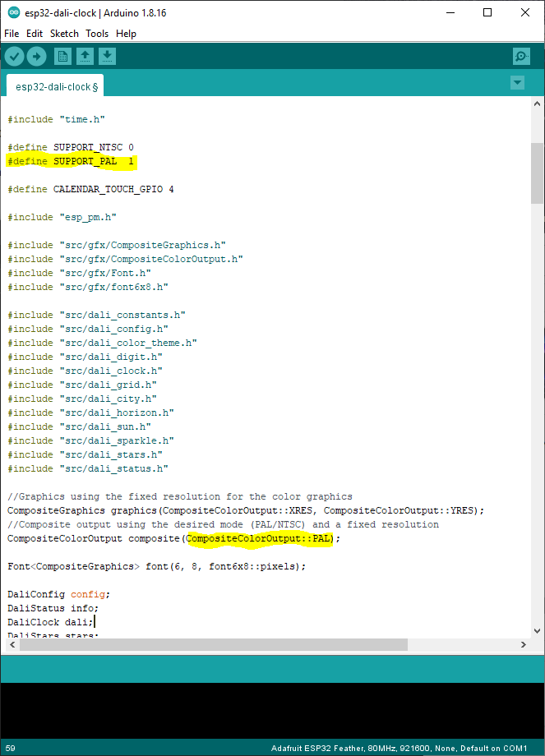Screen dimensions: 545x756
Task: Click the CompositeGraphics.h include line
Action: (x=117, y=245)
